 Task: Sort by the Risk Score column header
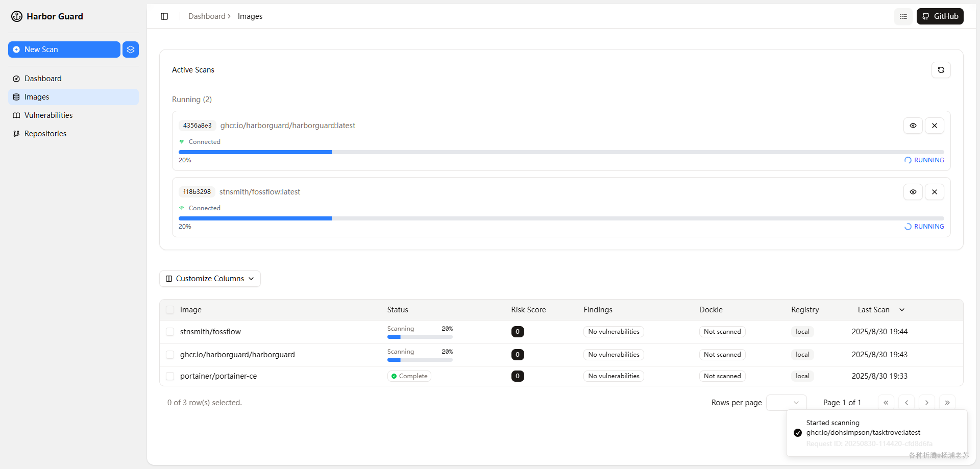point(528,310)
